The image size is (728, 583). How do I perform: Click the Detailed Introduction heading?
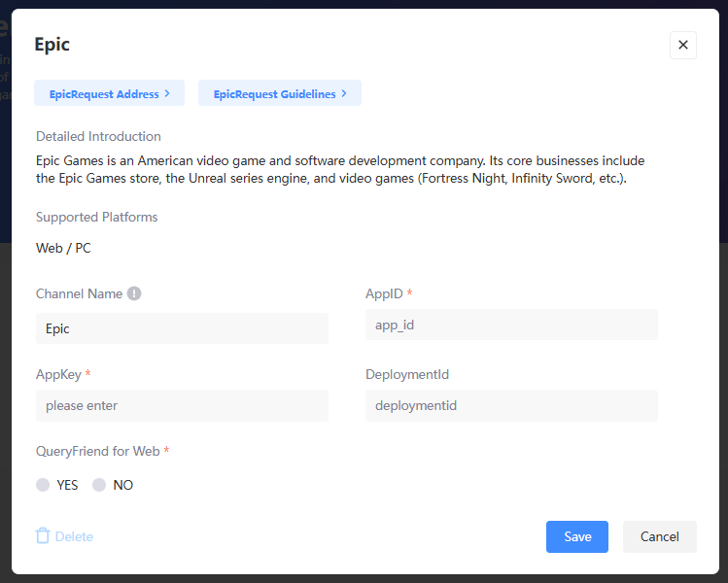click(98, 136)
